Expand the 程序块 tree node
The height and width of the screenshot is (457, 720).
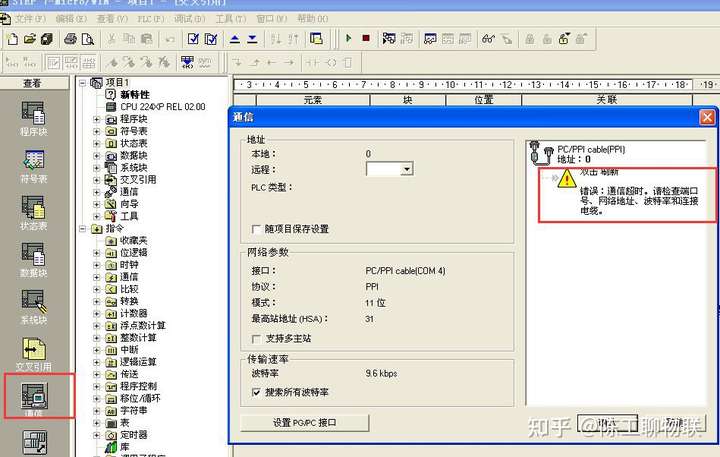[96, 119]
